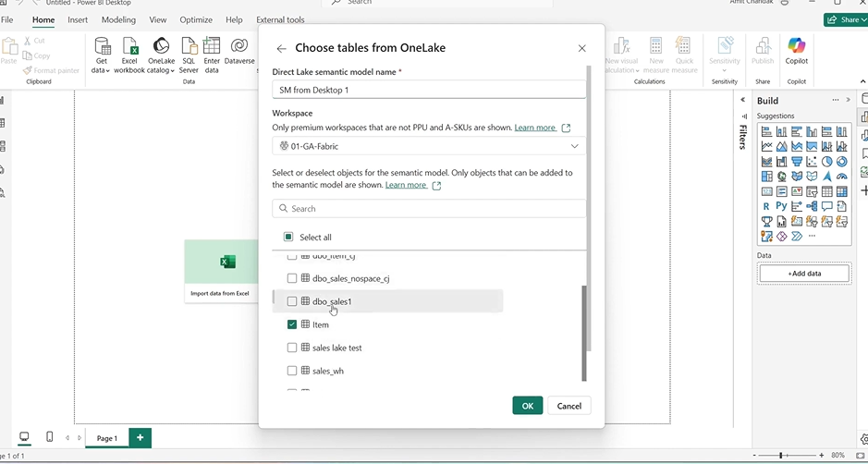Click the dbo_sales1 table name

click(x=332, y=301)
